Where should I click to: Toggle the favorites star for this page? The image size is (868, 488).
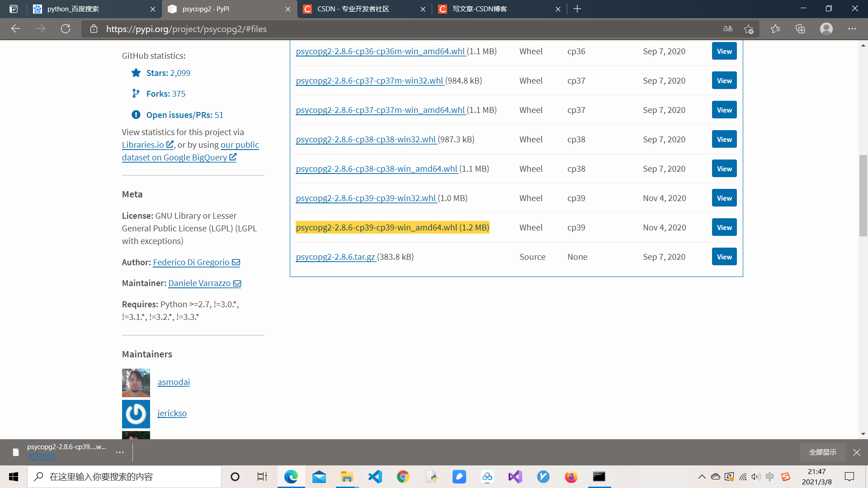(x=749, y=28)
